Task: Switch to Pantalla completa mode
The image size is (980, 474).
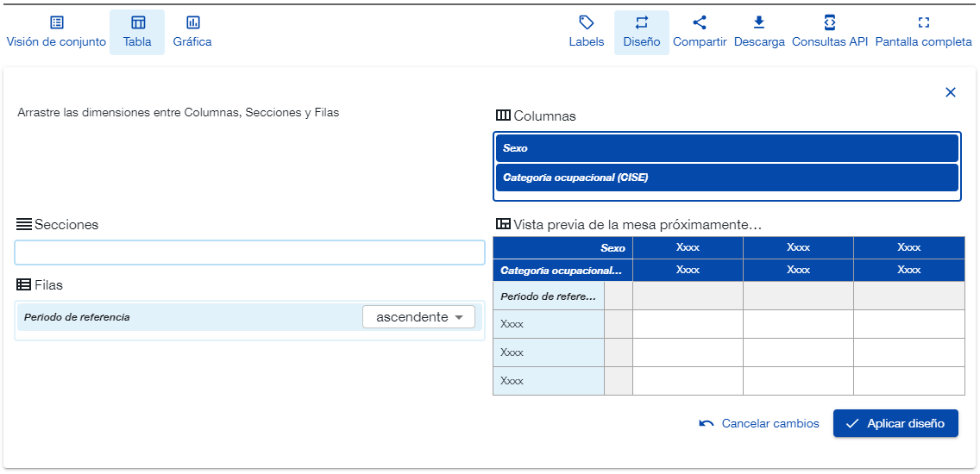Action: (923, 33)
